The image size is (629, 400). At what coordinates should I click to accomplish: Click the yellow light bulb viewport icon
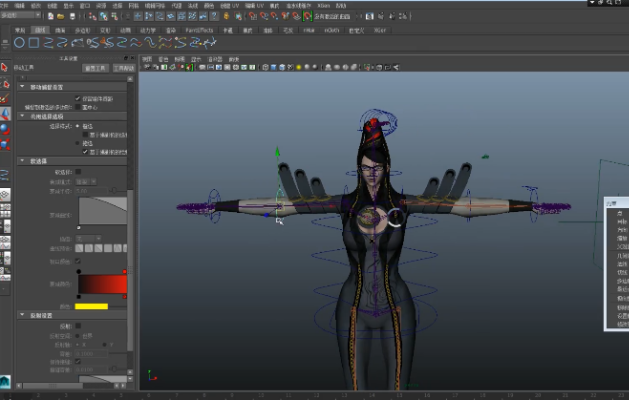tap(298, 67)
